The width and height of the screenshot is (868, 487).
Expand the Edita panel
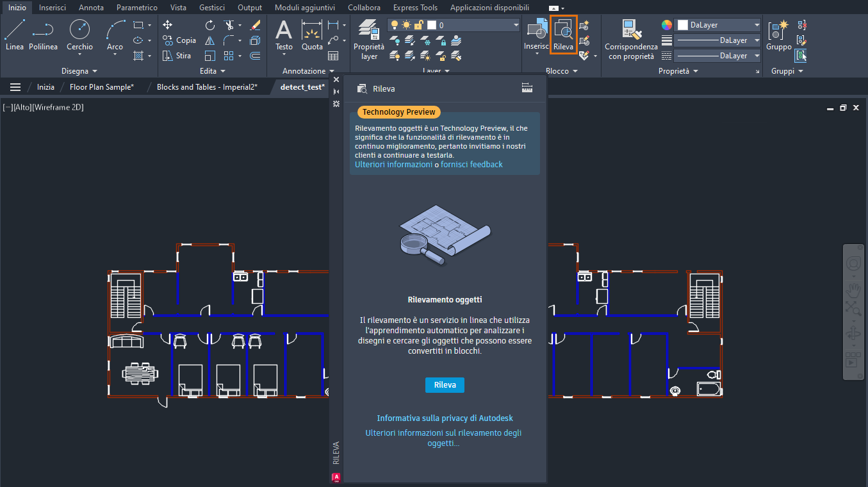213,71
